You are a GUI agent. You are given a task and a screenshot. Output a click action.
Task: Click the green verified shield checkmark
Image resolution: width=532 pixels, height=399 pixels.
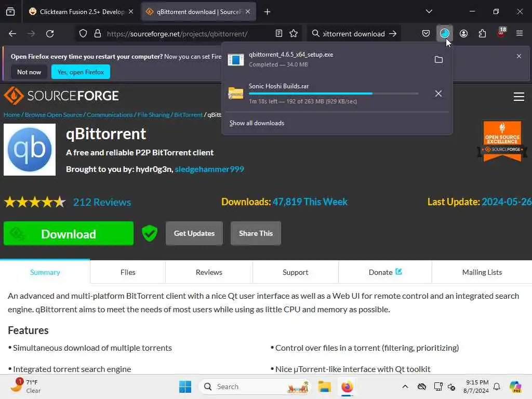149,233
